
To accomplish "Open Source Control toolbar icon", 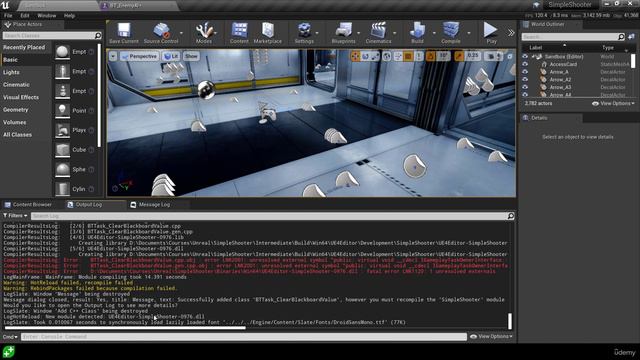I will point(161,30).
